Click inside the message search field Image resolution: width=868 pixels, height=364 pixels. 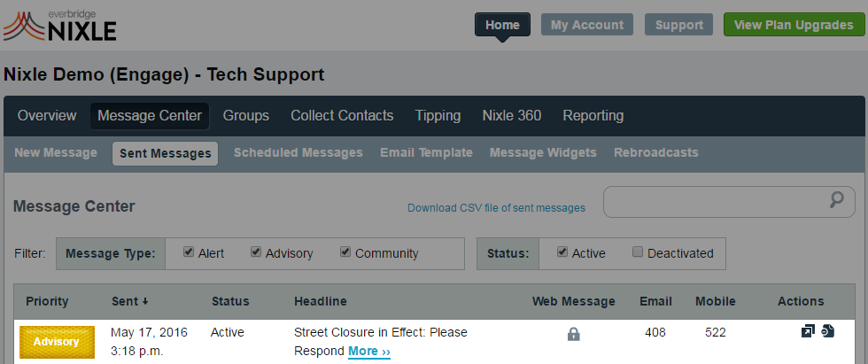click(x=714, y=202)
